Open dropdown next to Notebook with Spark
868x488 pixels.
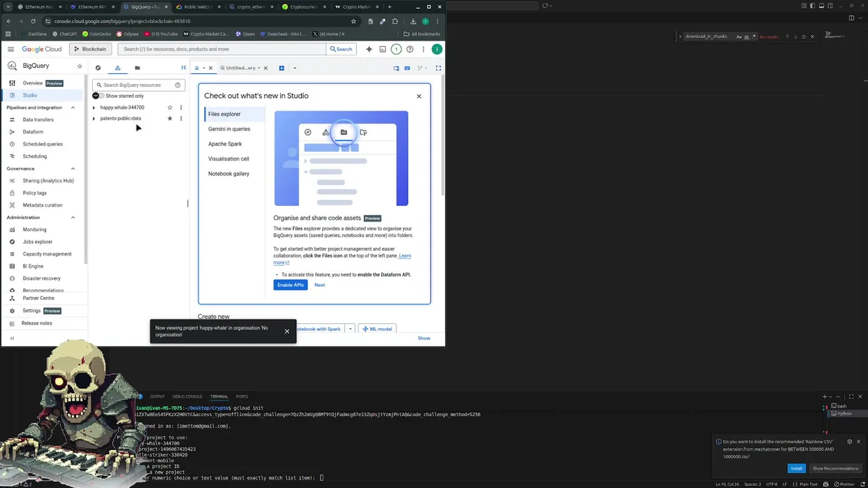click(x=350, y=329)
